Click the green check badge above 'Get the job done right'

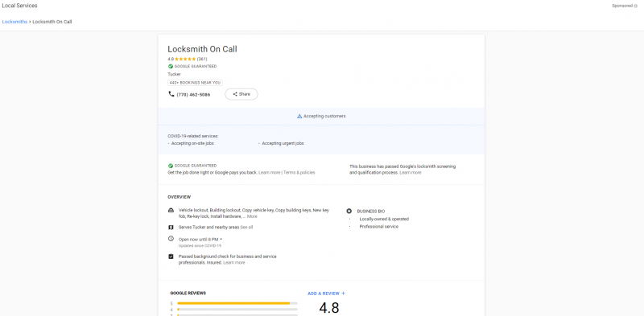coord(171,166)
